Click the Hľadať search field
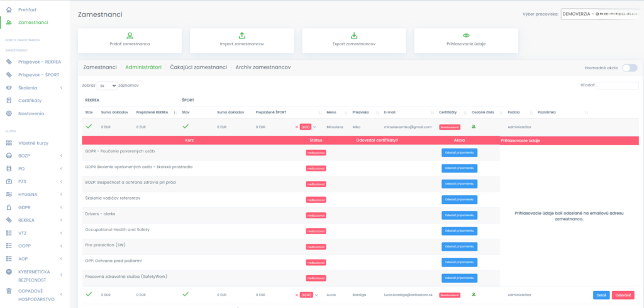Image resolution: width=644 pixels, height=308 pixels. [617, 86]
